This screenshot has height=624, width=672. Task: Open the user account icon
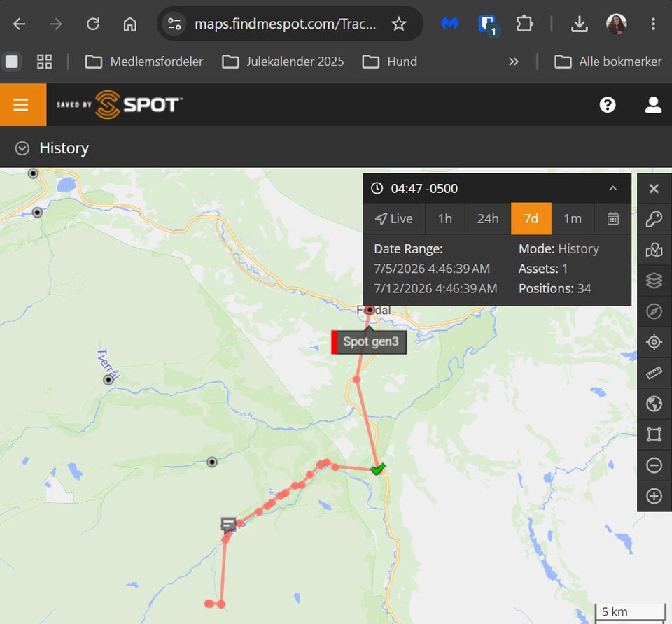tap(653, 105)
